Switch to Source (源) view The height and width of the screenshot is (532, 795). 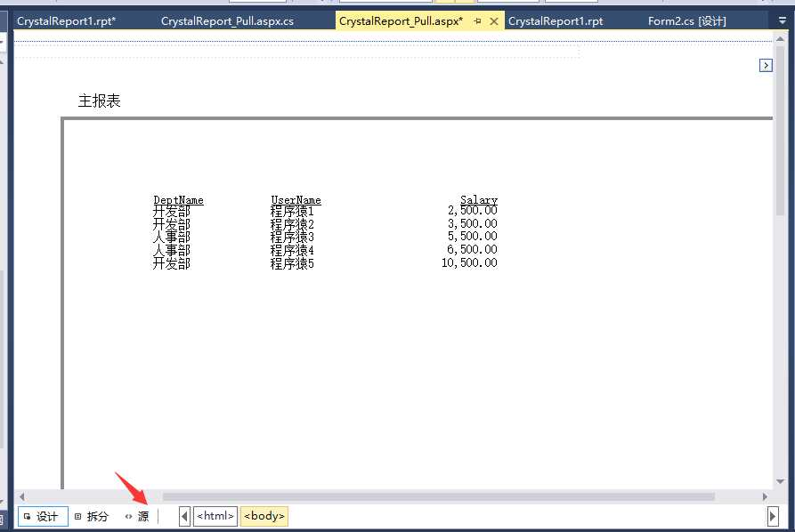pyautogui.click(x=137, y=516)
